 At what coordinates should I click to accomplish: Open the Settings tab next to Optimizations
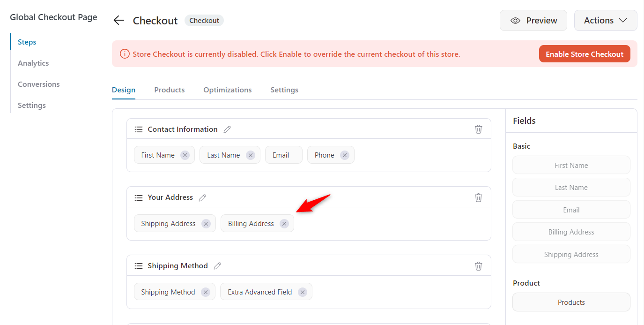(x=284, y=90)
